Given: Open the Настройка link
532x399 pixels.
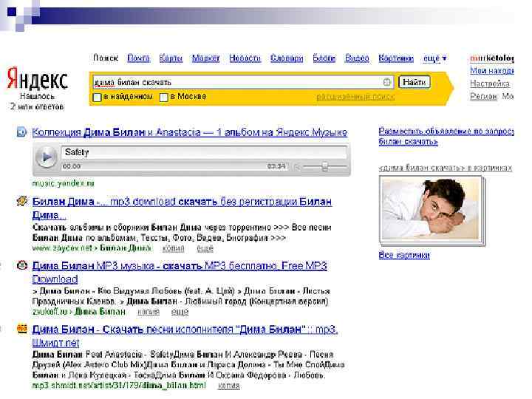Looking at the screenshot, I should (x=490, y=83).
